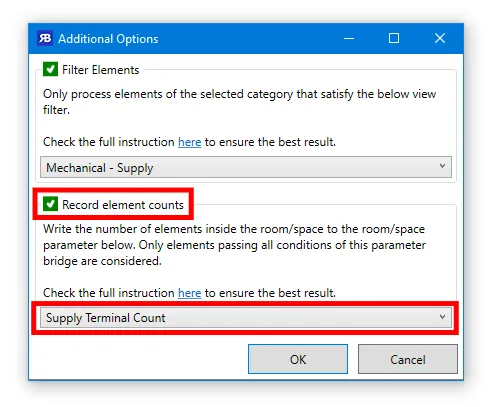Follow the 'here' link under Record element counts

[x=189, y=293]
